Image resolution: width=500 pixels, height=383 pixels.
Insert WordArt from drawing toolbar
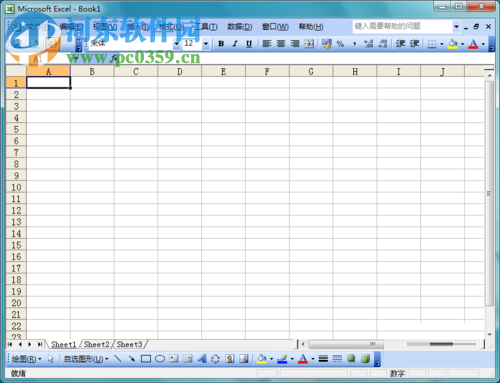pos(202,359)
